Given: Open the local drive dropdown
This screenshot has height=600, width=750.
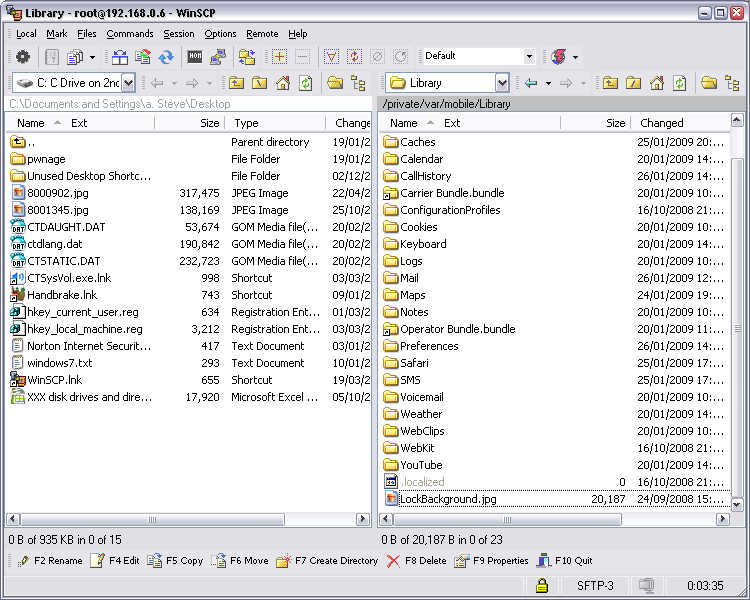Looking at the screenshot, I should coord(128,83).
